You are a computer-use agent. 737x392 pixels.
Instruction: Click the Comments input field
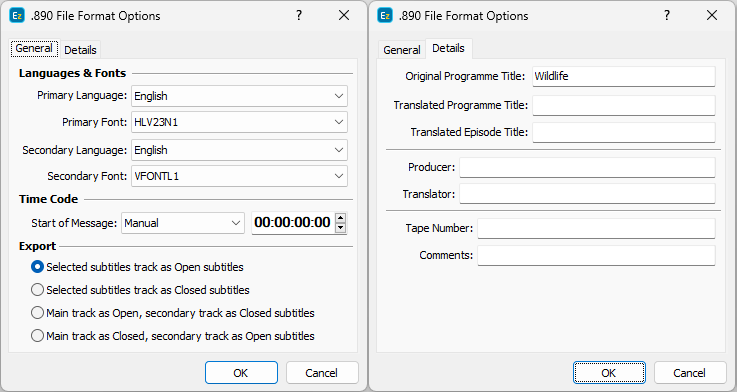[x=596, y=255]
